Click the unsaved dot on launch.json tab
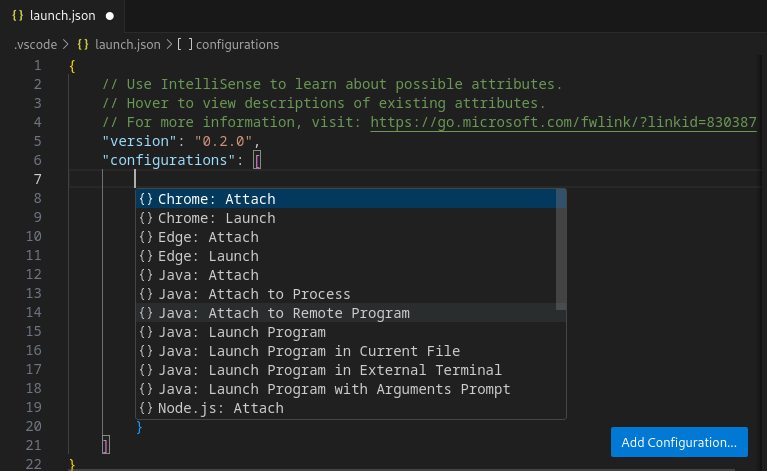Image resolution: width=767 pixels, height=471 pixels. pyautogui.click(x=109, y=17)
